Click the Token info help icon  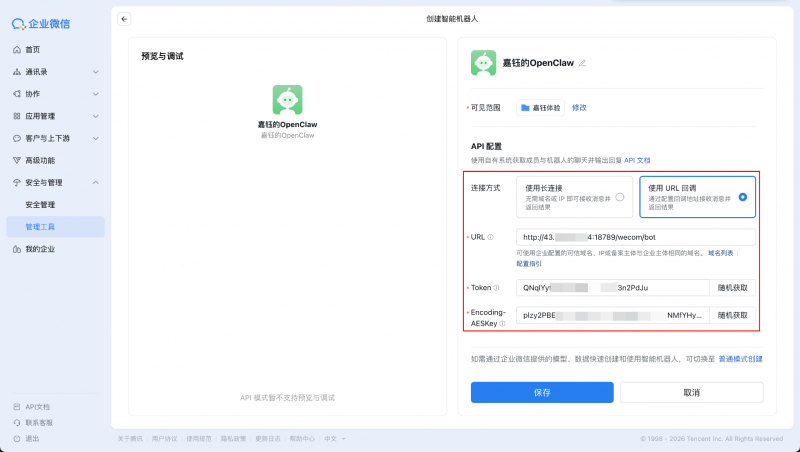[496, 287]
